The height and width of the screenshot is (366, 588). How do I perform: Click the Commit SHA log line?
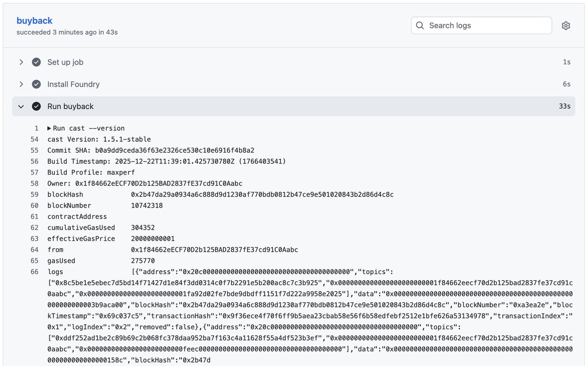pos(151,151)
